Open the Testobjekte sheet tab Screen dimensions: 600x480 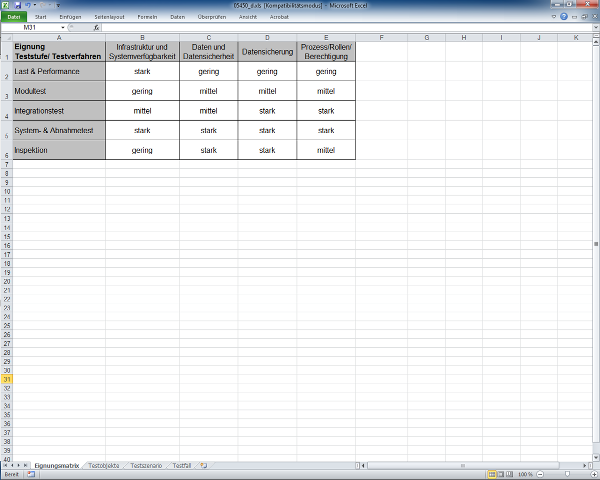pos(104,465)
